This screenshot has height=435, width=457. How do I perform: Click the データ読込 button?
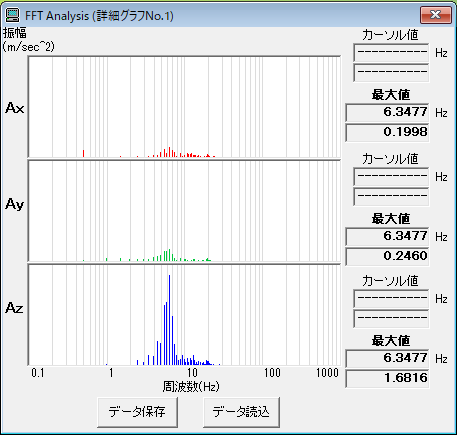241,412
